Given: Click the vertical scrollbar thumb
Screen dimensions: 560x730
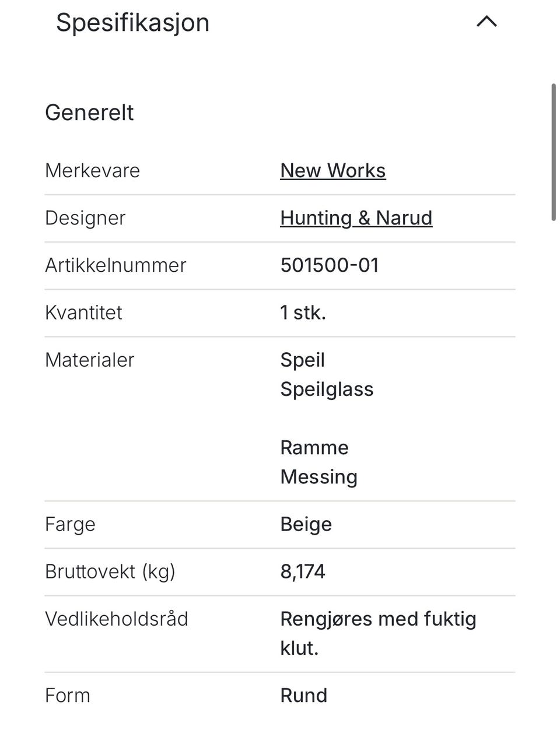Looking at the screenshot, I should point(553,152).
